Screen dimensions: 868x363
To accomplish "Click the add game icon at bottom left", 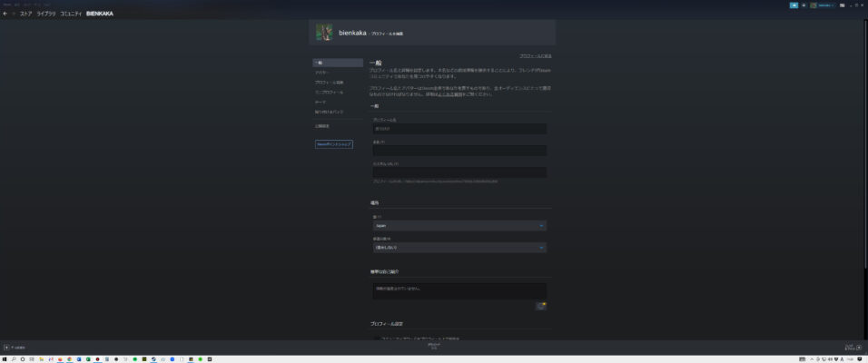I will [7, 347].
